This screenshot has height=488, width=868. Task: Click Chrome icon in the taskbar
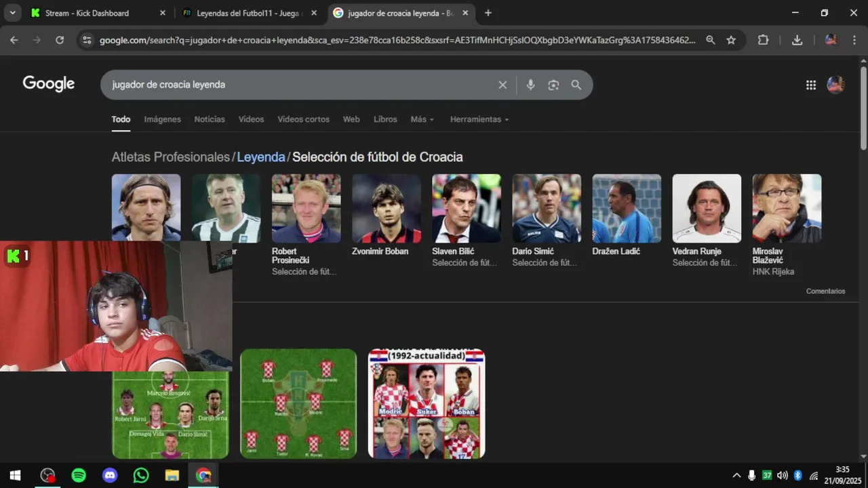(x=203, y=476)
